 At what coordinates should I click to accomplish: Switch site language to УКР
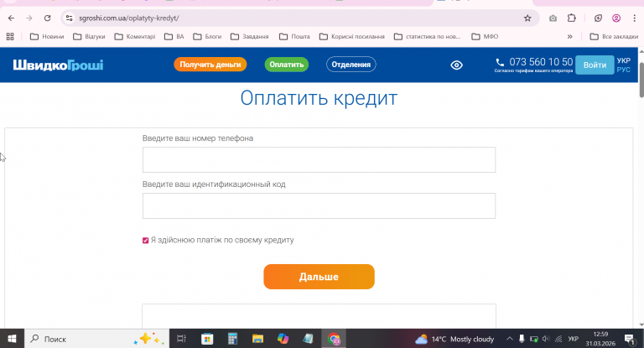pos(624,60)
